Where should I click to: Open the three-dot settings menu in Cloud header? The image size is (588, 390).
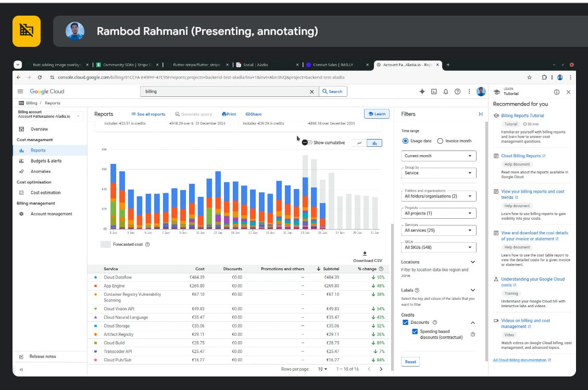pyautogui.click(x=469, y=92)
